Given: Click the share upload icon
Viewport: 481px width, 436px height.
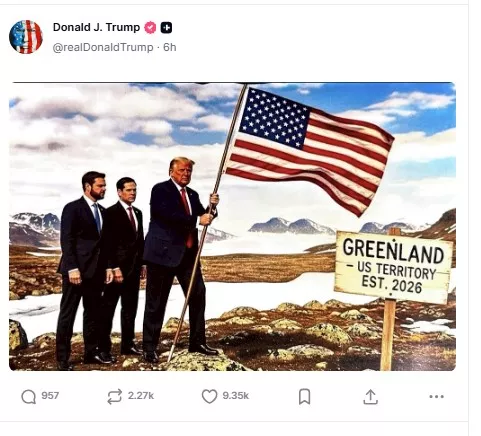Looking at the screenshot, I should [370, 397].
